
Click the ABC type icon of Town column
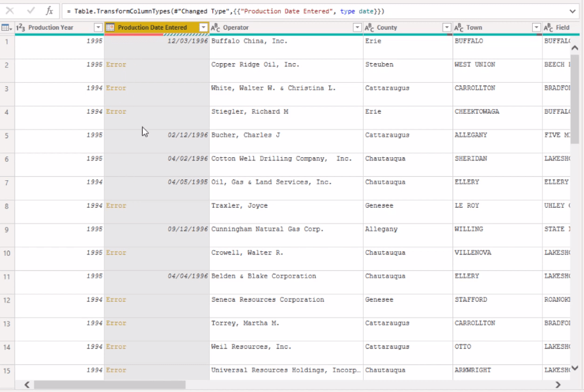click(x=459, y=28)
